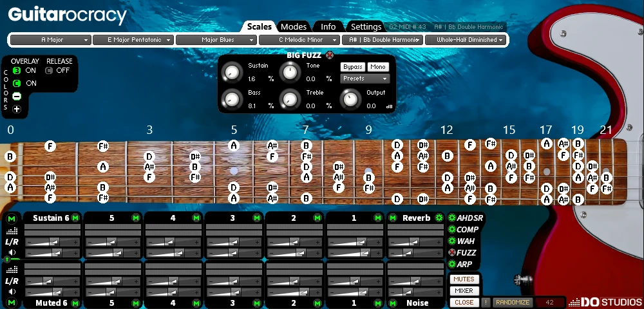The width and height of the screenshot is (644, 309).
Task: Switch to the Info tab
Action: 328,26
